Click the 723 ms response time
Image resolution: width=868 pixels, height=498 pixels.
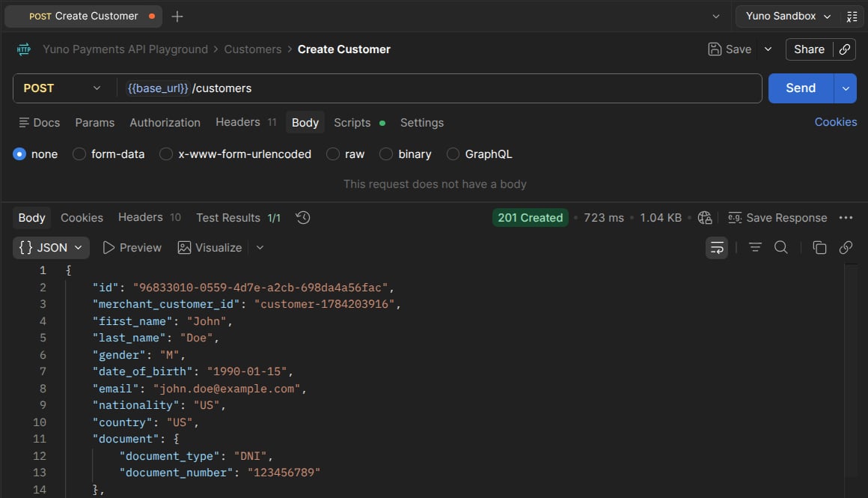click(603, 218)
